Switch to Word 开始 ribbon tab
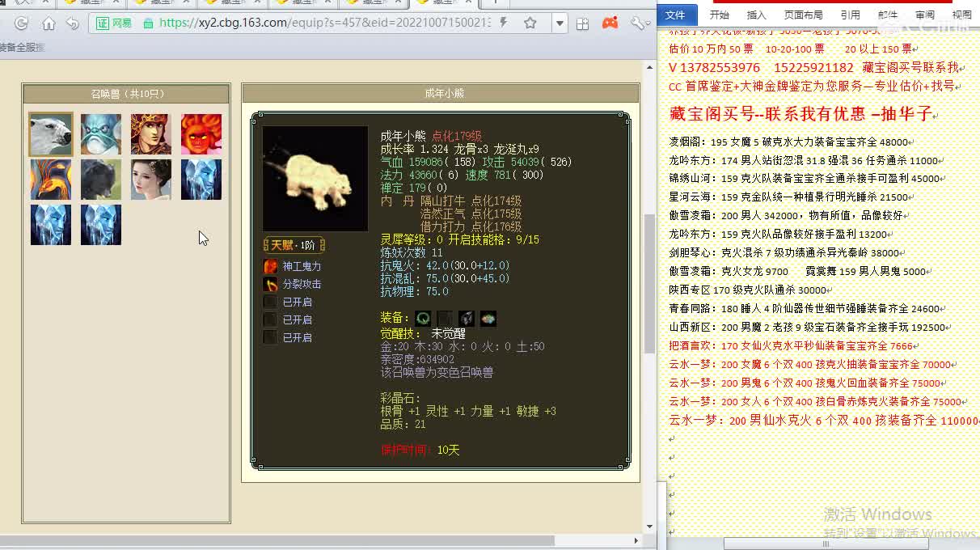This screenshot has height=550, width=980. point(719,15)
